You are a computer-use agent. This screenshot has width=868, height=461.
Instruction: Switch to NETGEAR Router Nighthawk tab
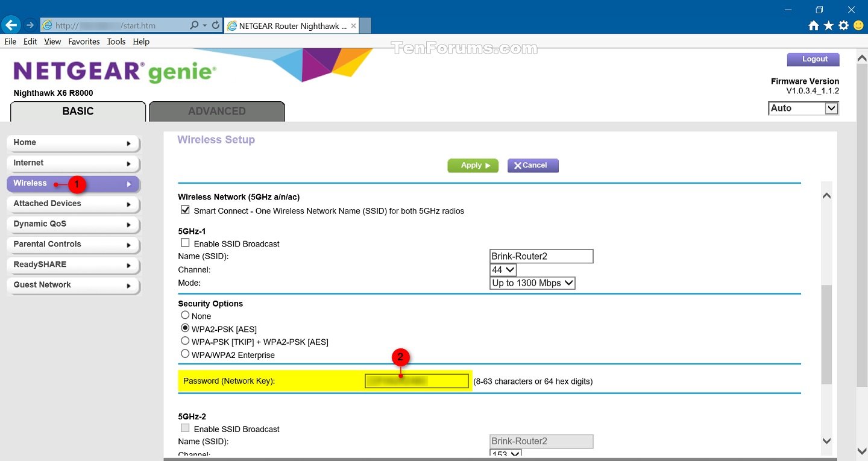click(292, 26)
